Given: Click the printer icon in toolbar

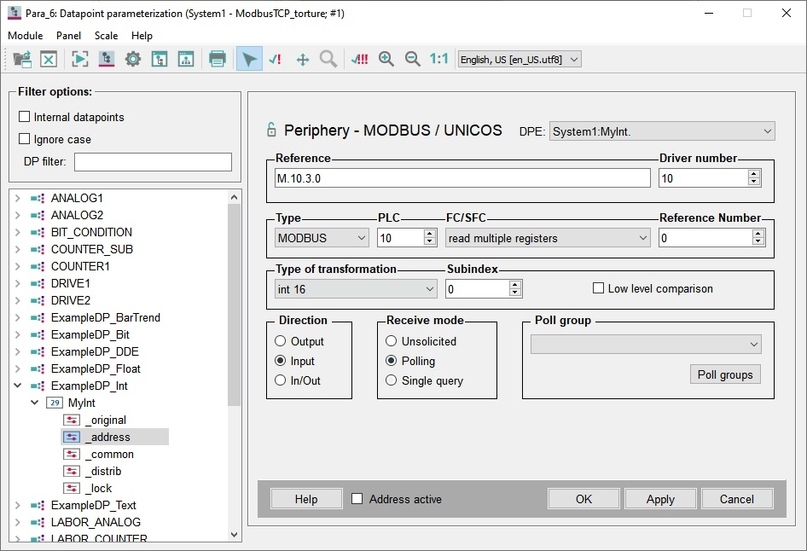Looking at the screenshot, I should pos(217,59).
